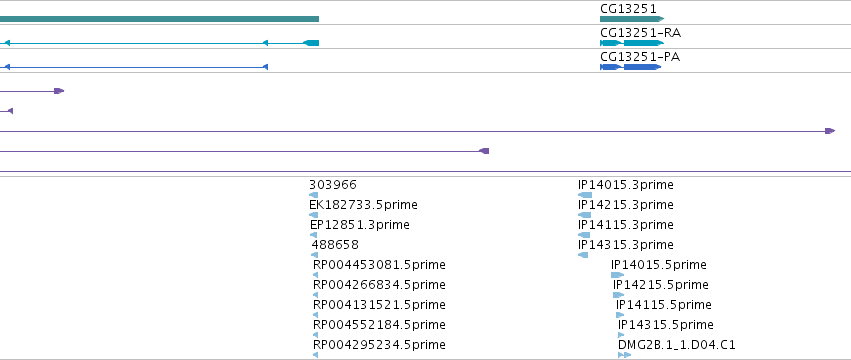This screenshot has height=360, width=851.
Task: Select the IP14315.3prime feature arrow
Action: point(583,255)
